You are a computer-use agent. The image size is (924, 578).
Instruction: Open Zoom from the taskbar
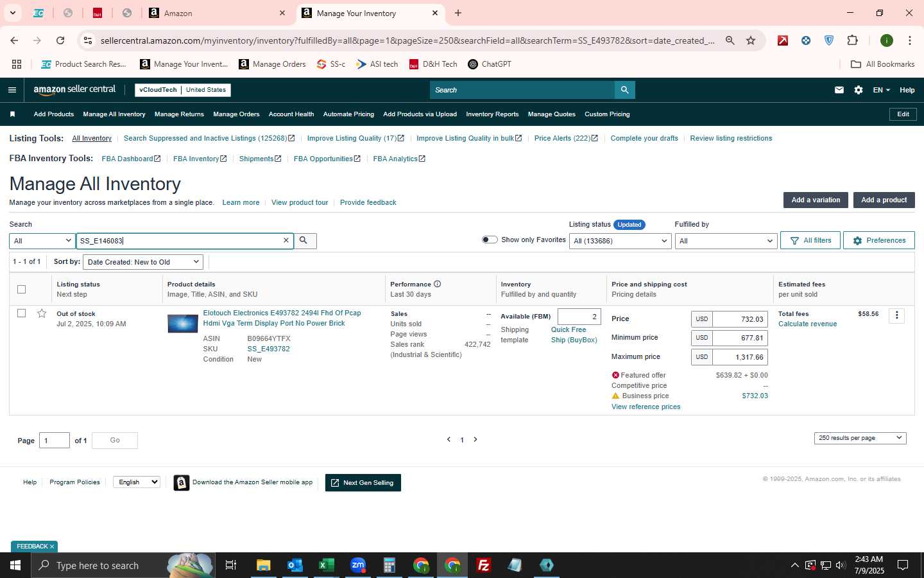357,565
